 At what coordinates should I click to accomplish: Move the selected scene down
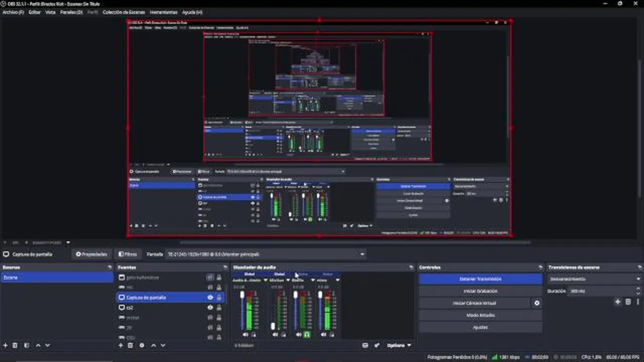[x=47, y=345]
